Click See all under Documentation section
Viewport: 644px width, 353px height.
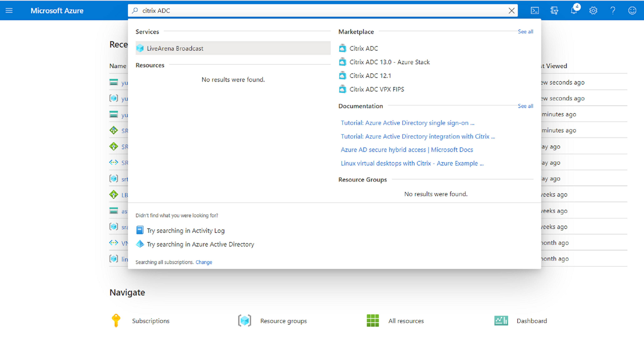tap(525, 106)
